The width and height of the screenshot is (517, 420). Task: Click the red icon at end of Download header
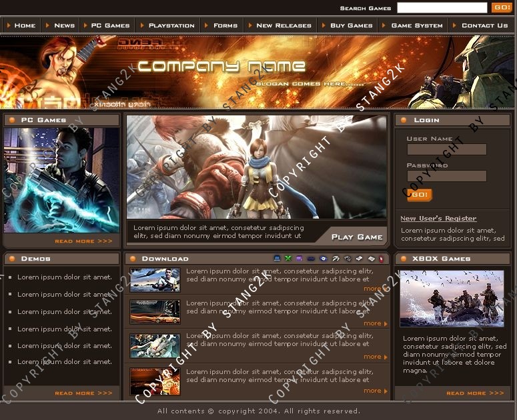[x=381, y=259]
